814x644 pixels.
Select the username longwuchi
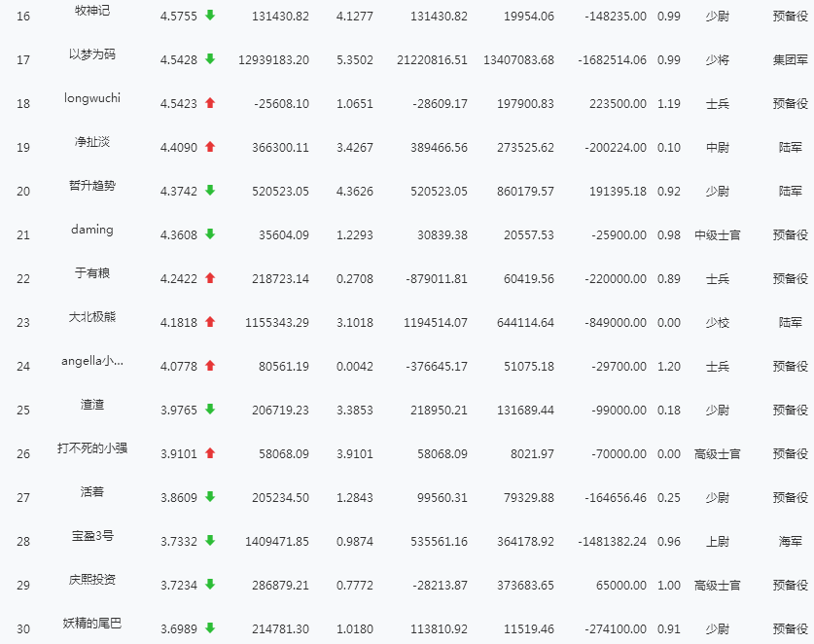(92, 98)
